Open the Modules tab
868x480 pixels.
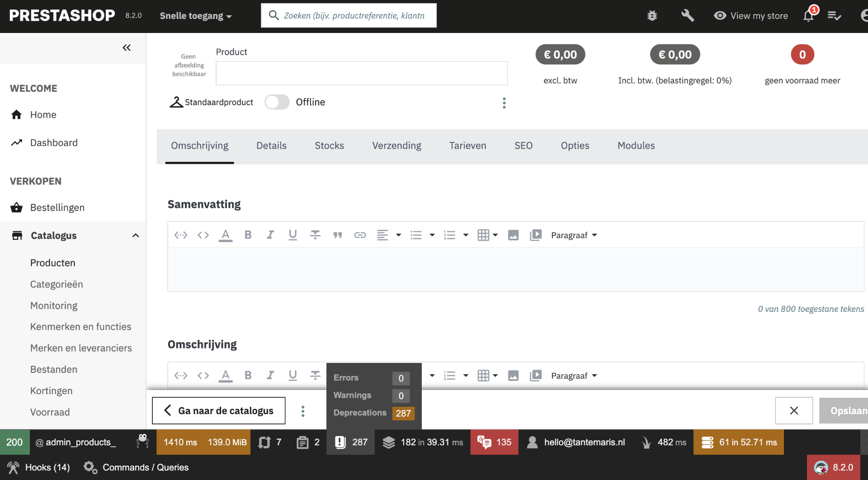pos(636,146)
